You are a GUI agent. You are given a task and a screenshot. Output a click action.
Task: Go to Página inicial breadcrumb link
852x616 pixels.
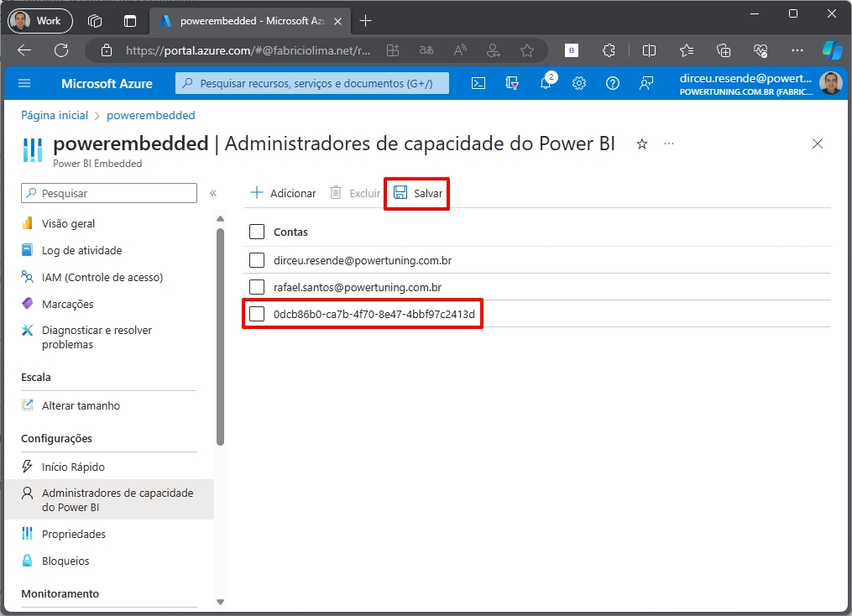click(x=55, y=115)
